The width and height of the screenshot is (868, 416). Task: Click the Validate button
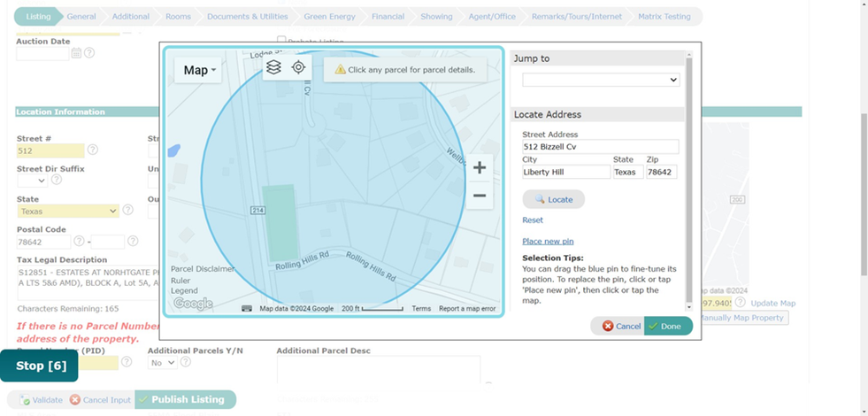pos(42,400)
